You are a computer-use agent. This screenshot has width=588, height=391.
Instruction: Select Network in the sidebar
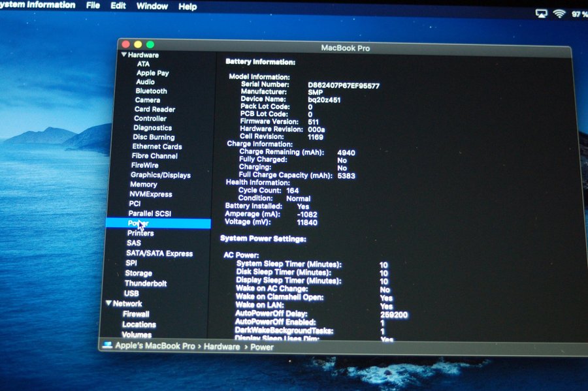click(x=127, y=304)
